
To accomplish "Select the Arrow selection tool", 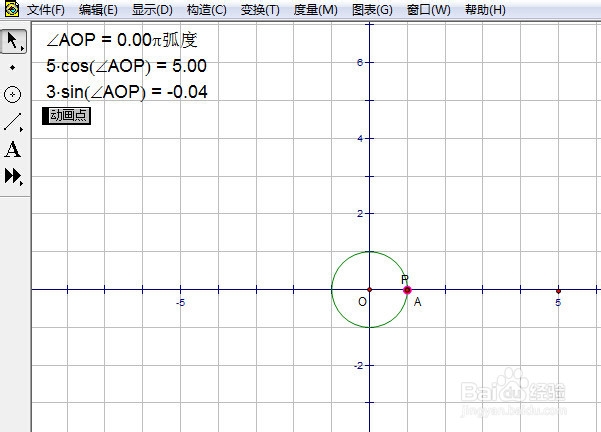I will click(13, 41).
